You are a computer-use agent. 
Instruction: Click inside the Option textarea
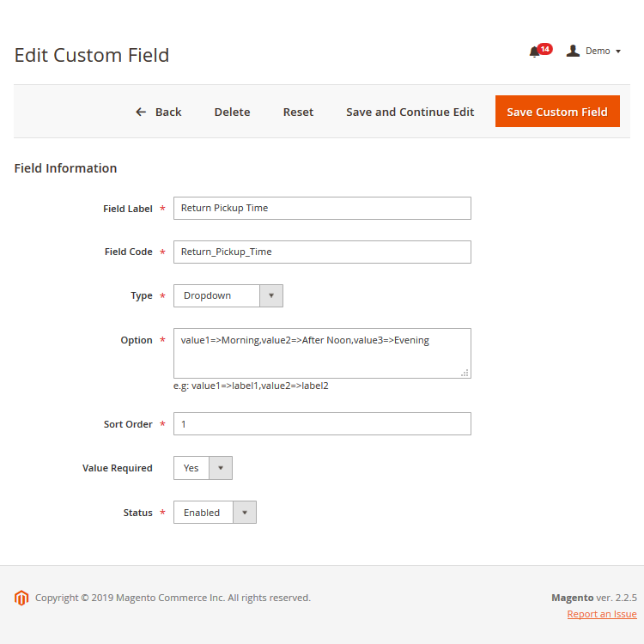[x=322, y=352]
